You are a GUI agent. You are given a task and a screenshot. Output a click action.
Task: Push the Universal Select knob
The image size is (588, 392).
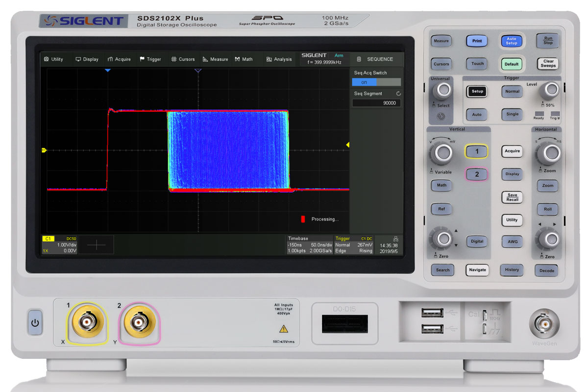click(443, 90)
